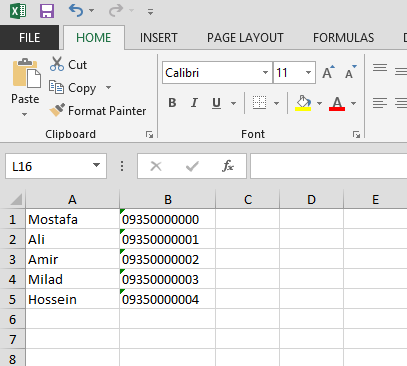The image size is (407, 366).
Task: Click the font size field showing 11
Action: point(288,72)
